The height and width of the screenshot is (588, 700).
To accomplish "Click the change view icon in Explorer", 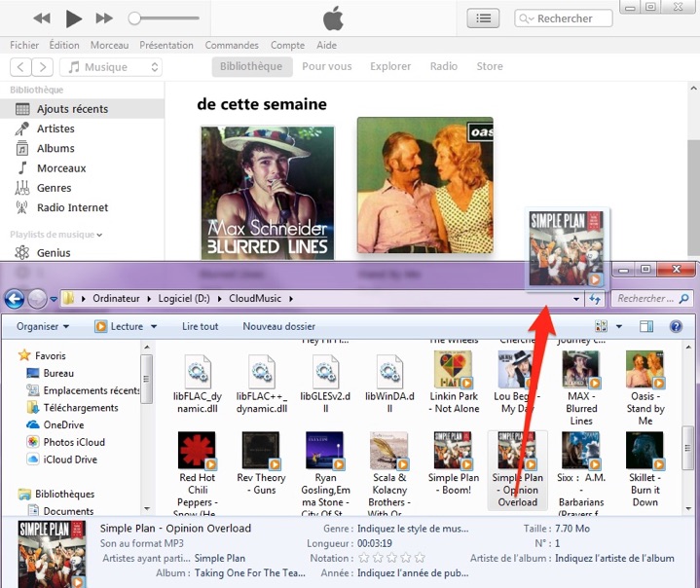I will pos(601,326).
